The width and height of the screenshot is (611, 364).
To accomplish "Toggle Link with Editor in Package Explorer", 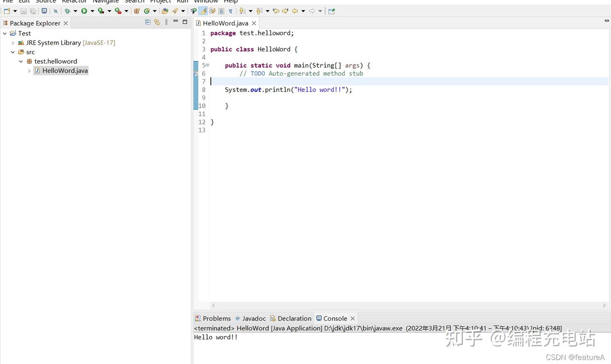I will coord(157,22).
